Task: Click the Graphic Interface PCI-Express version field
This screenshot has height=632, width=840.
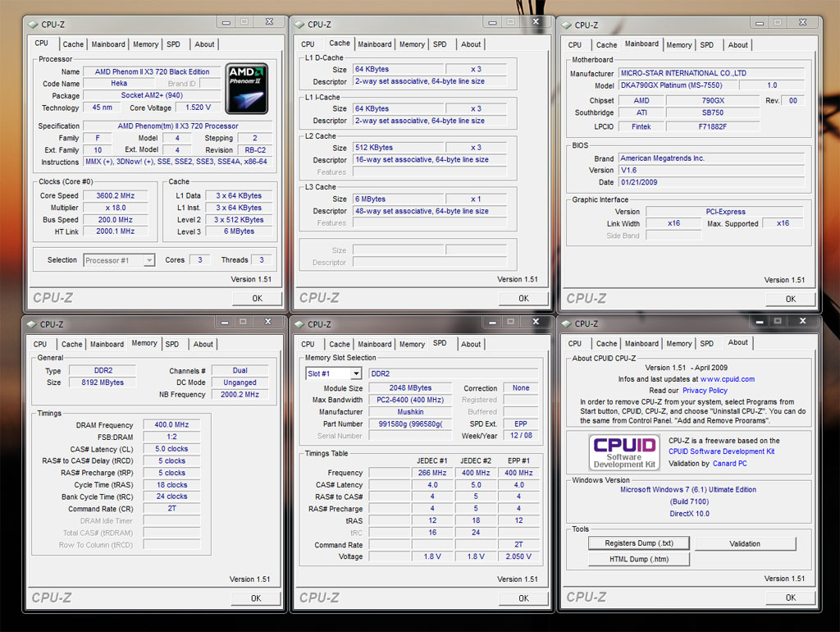Action: (x=725, y=212)
